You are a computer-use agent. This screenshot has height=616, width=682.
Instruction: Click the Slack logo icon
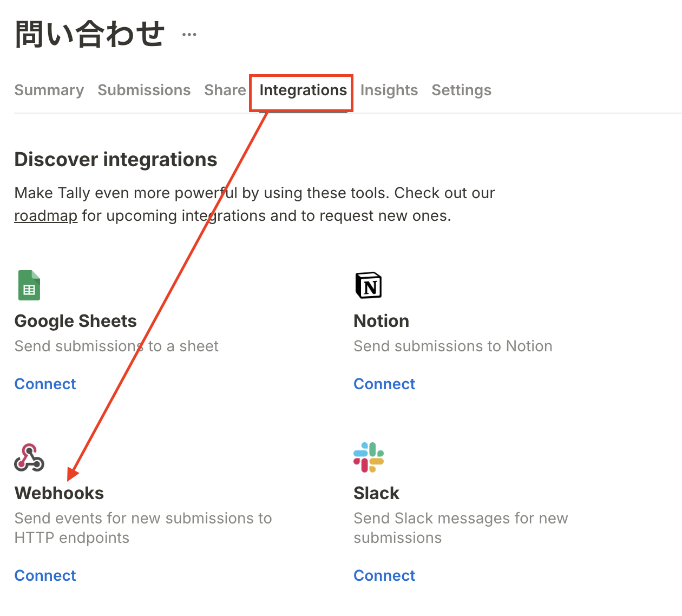(x=369, y=457)
